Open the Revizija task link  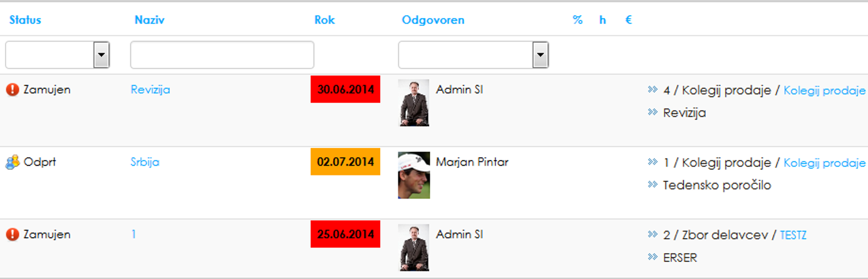point(150,90)
